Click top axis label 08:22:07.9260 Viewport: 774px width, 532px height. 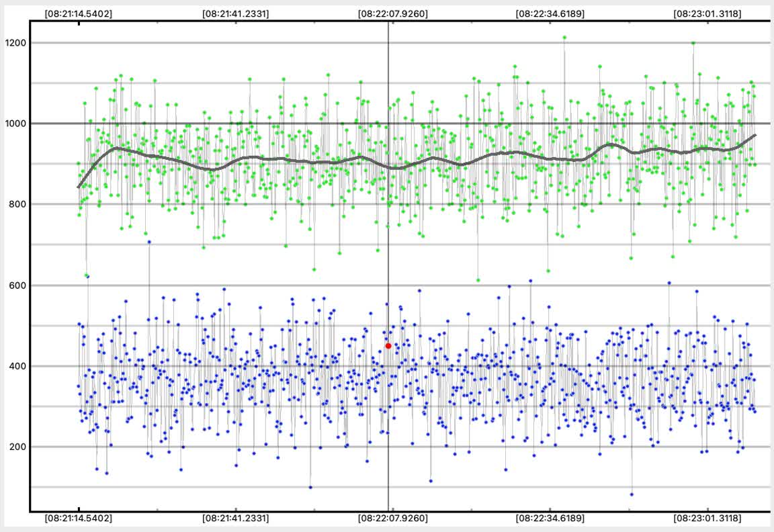pos(392,13)
